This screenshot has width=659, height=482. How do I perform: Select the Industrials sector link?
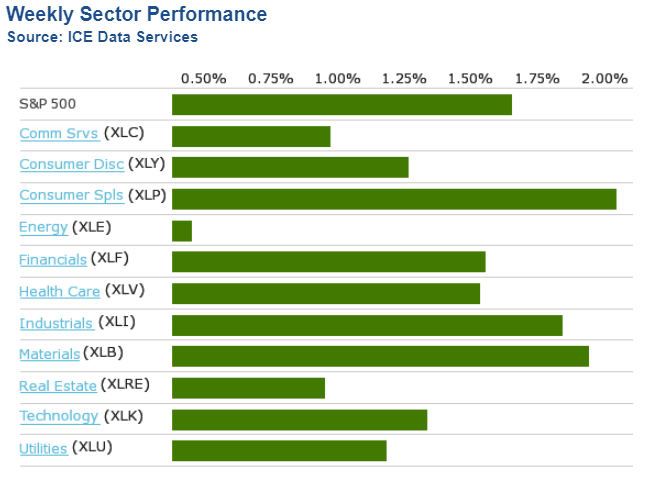click(56, 324)
